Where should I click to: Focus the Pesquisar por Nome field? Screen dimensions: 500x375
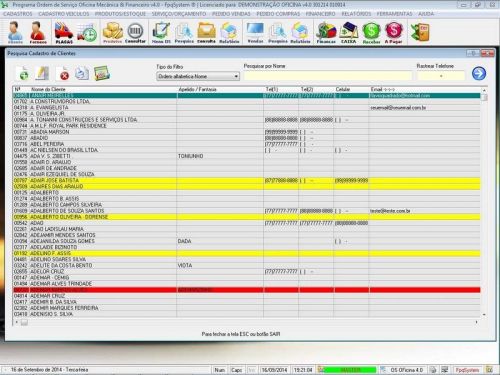click(328, 76)
